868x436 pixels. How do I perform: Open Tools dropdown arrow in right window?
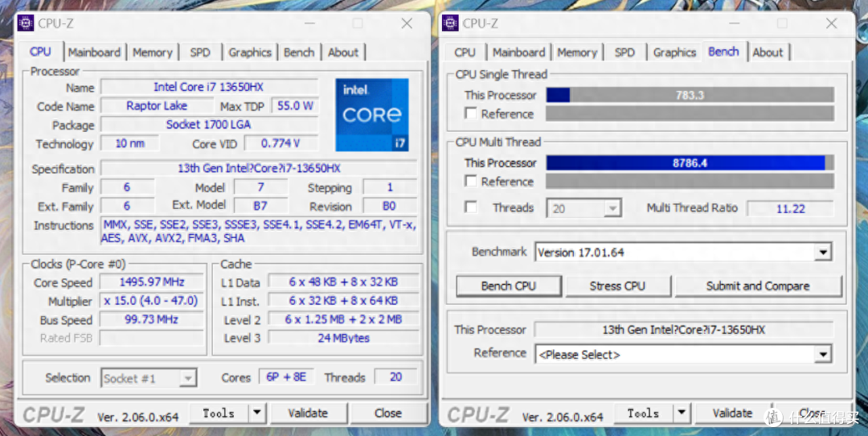682,413
